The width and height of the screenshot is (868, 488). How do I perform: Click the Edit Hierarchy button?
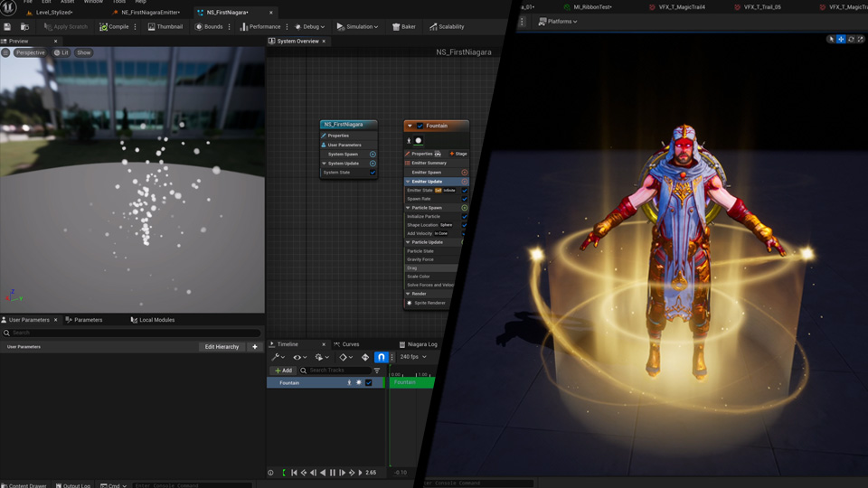(x=222, y=347)
